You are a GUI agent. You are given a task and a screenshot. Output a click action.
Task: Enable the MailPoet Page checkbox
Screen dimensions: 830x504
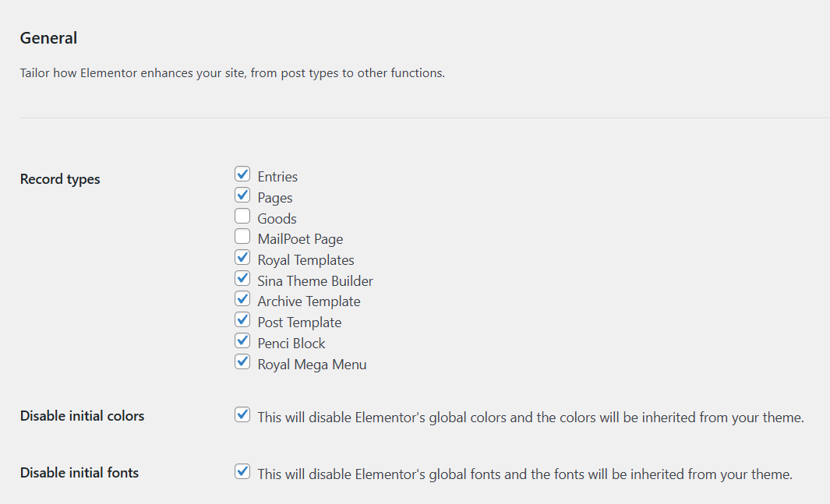(x=242, y=236)
